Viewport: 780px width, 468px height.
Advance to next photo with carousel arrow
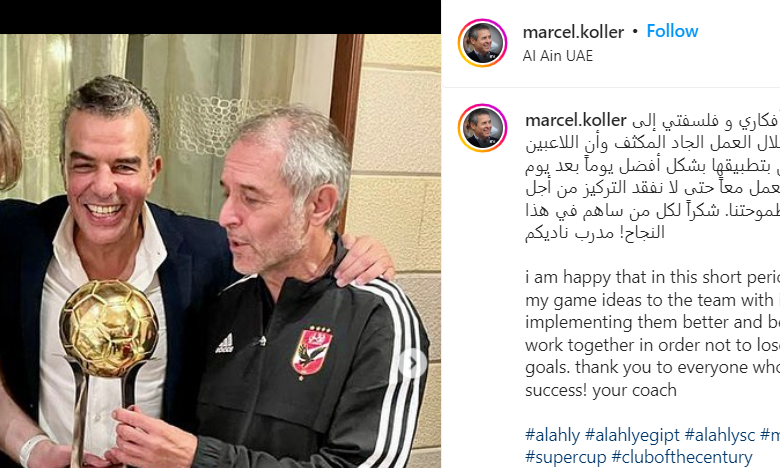click(412, 364)
